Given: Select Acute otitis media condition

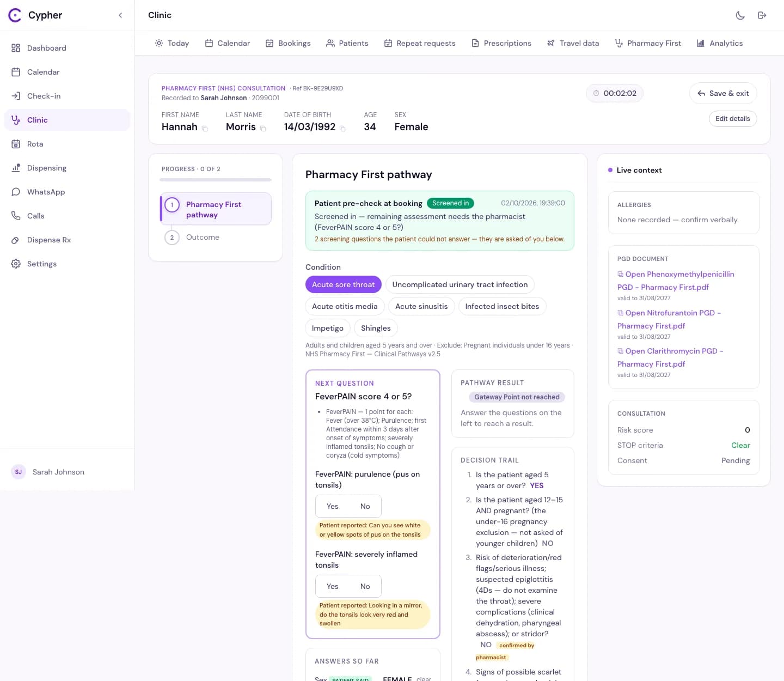Looking at the screenshot, I should 345,306.
